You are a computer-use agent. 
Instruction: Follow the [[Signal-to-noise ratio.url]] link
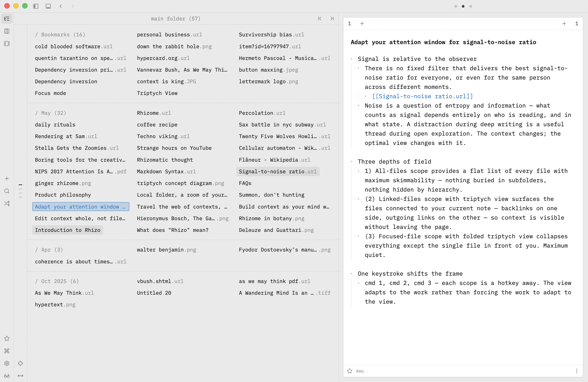[x=423, y=96]
